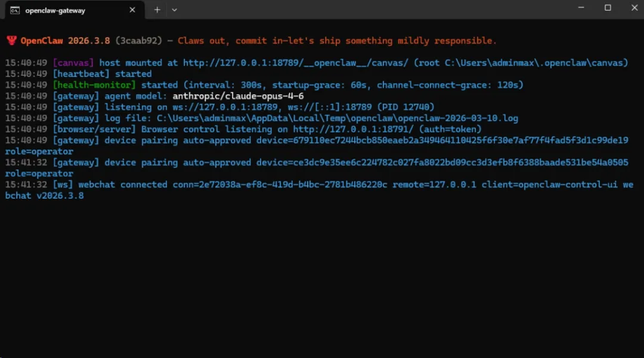644x358 pixels.
Task: Click the '[ws]' log tag
Action: coord(63,185)
